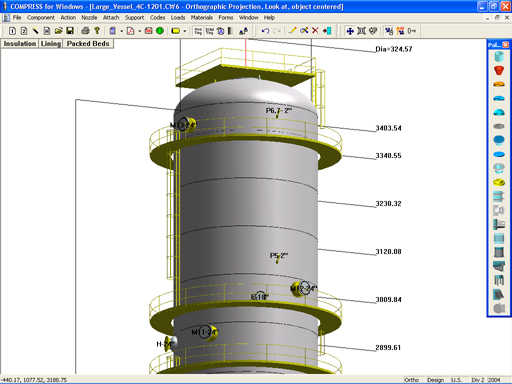512x384 pixels.
Task: Delete component with the red X icon
Action: (x=315, y=31)
